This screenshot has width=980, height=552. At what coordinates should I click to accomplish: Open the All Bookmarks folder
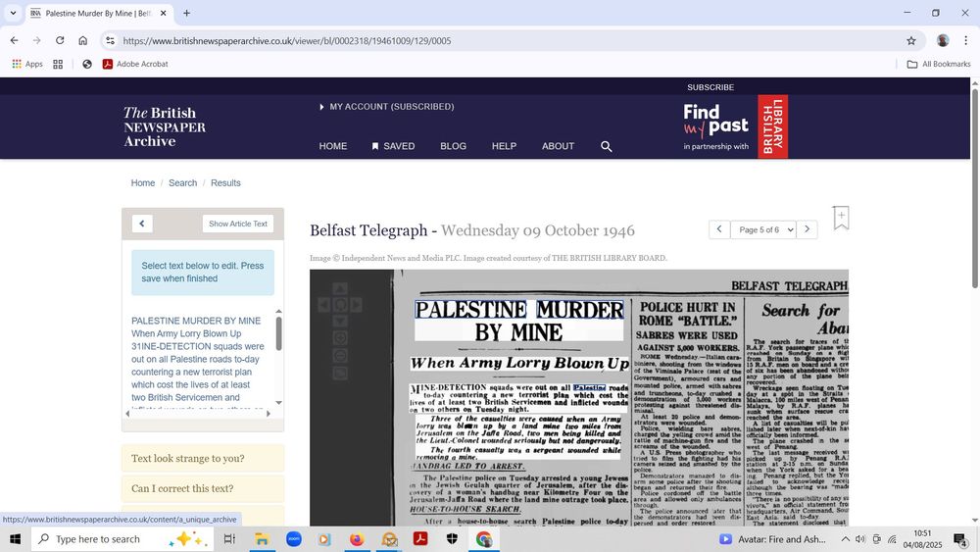coord(939,64)
